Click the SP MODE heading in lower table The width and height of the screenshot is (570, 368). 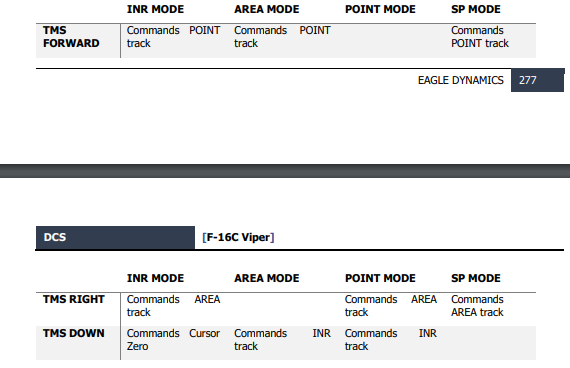pos(475,278)
